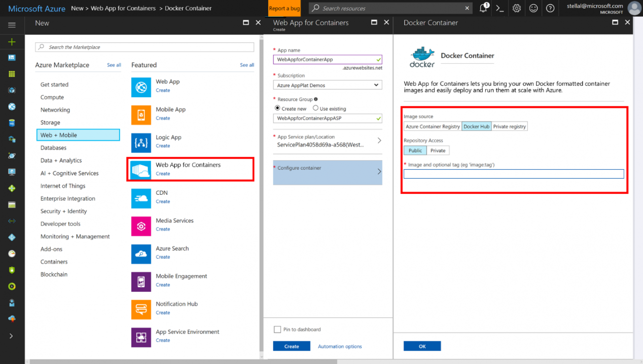Set Repository Access to Private
Screen dimensions: 643x364
point(438,150)
